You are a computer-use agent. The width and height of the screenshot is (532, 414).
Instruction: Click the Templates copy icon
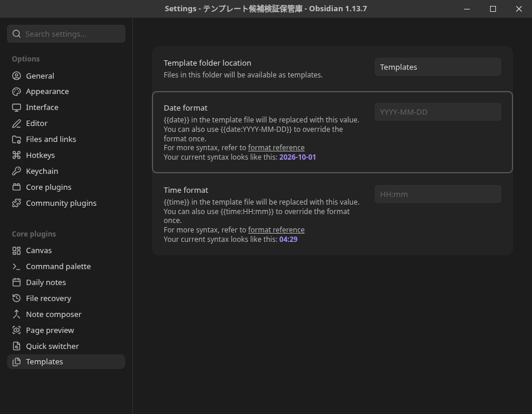tap(17, 362)
